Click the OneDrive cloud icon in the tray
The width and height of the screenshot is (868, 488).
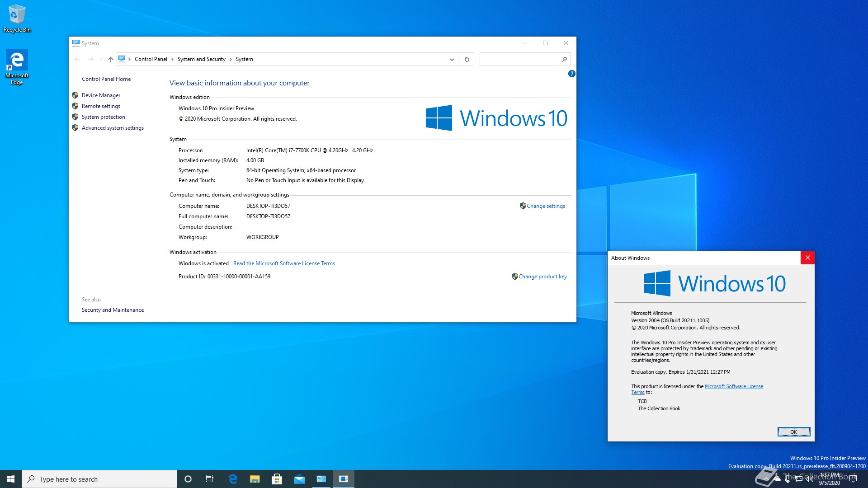[x=777, y=479]
